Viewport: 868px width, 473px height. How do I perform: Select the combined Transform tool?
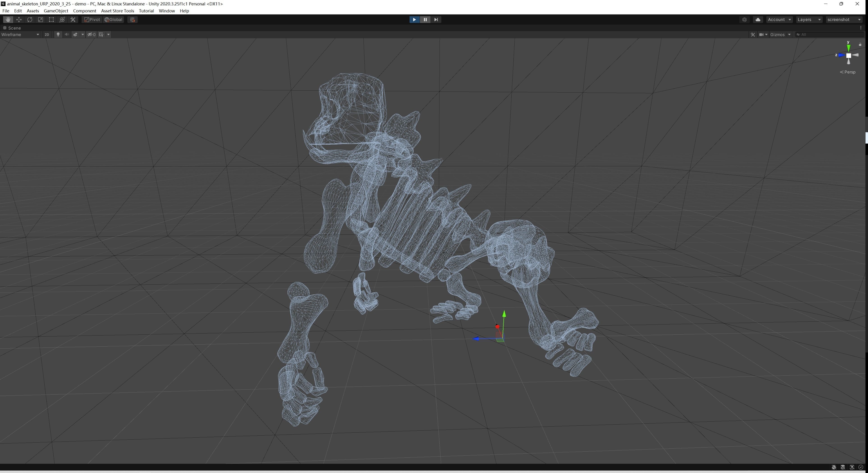(62, 20)
